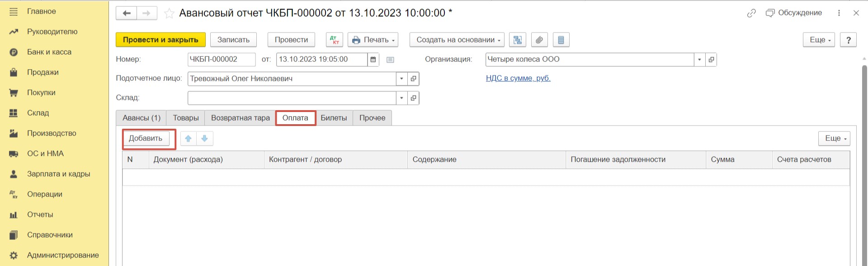The image size is (868, 266).
Task: Open Продажи section label
Action: click(x=42, y=72)
